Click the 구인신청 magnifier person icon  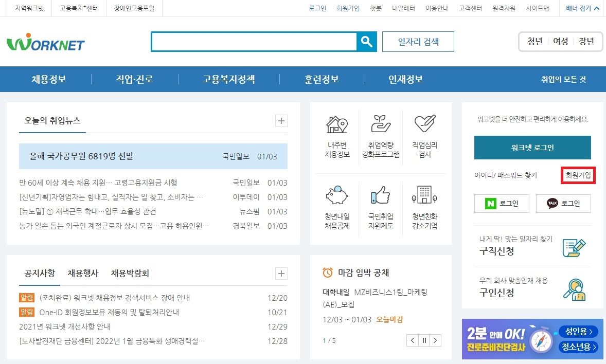574,289
